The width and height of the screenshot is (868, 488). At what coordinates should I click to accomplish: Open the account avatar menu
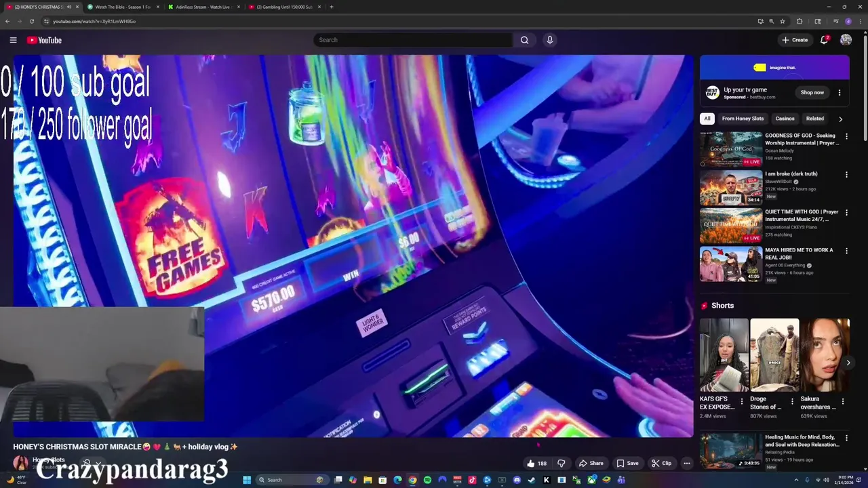(x=846, y=40)
